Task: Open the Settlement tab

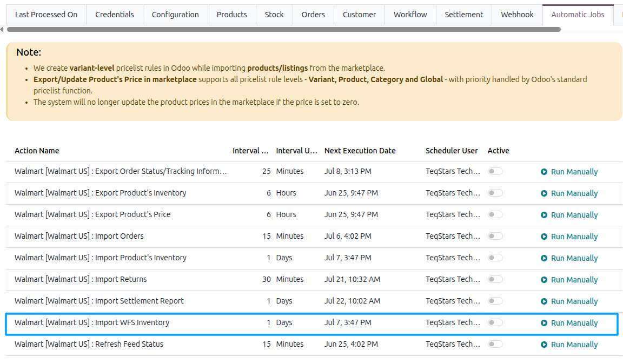Action: [463, 15]
